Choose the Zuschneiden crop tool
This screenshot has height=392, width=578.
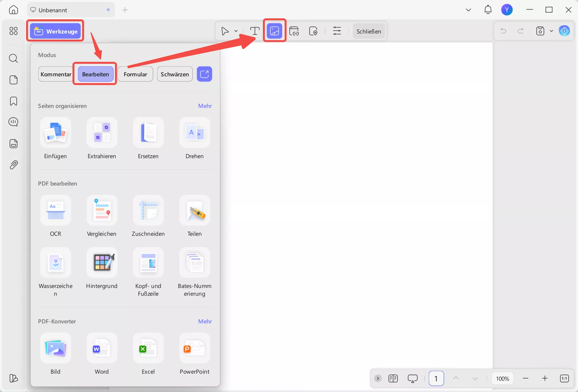coord(148,210)
